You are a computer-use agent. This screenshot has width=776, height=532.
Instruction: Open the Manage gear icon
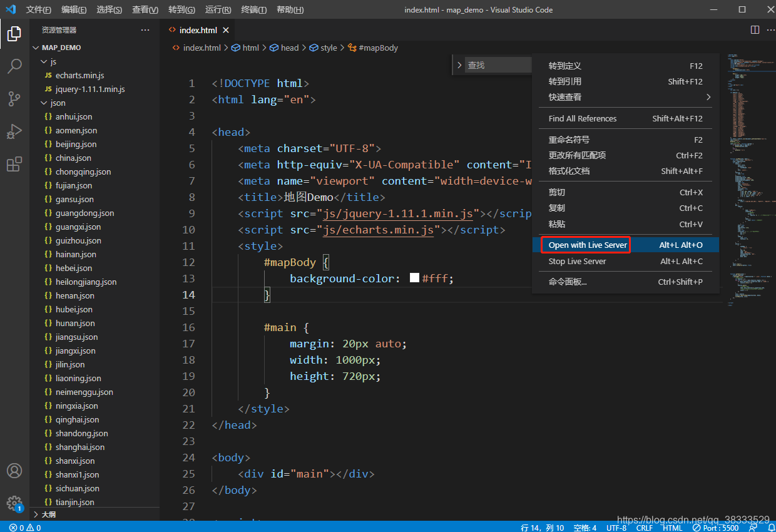coord(14,503)
